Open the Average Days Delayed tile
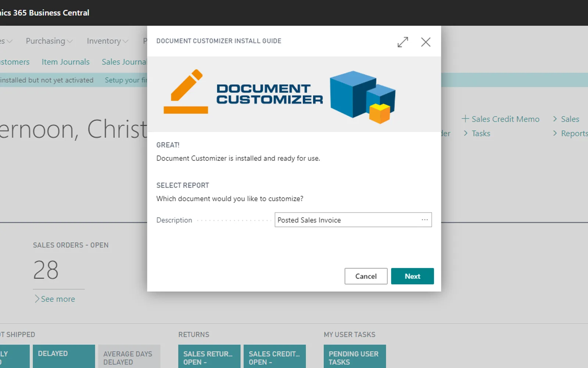The image size is (588, 368). (129, 356)
